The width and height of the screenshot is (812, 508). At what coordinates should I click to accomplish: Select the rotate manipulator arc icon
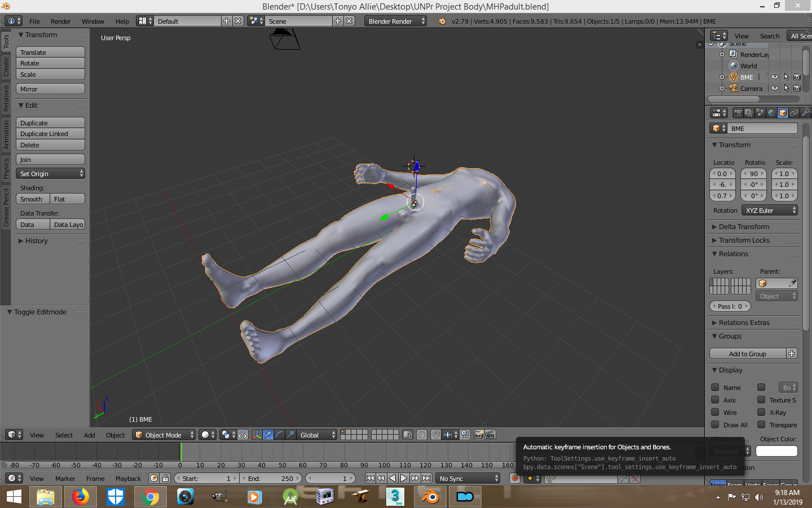pyautogui.click(x=279, y=435)
